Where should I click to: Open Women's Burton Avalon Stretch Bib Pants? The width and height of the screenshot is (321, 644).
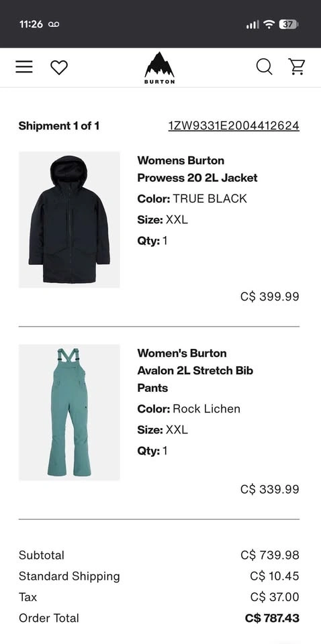[x=195, y=370]
